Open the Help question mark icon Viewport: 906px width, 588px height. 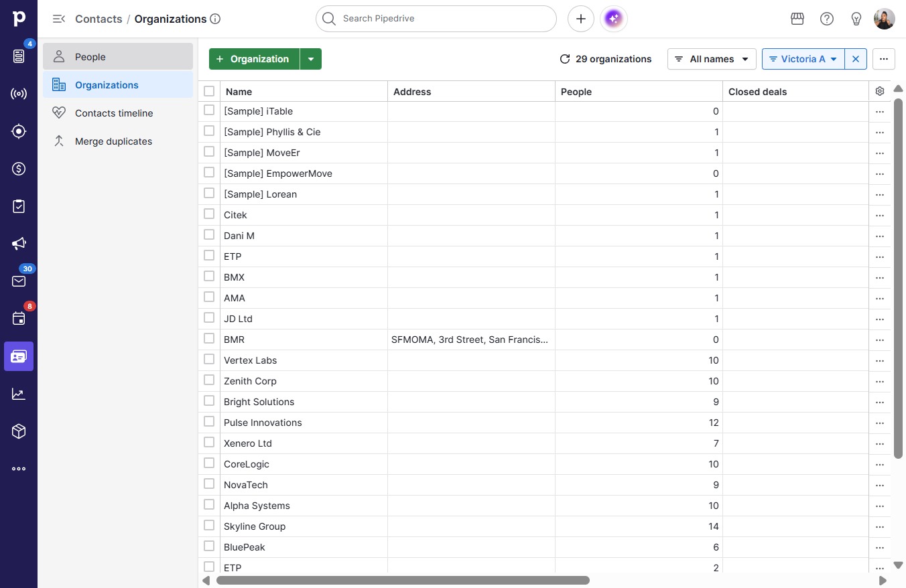click(827, 19)
